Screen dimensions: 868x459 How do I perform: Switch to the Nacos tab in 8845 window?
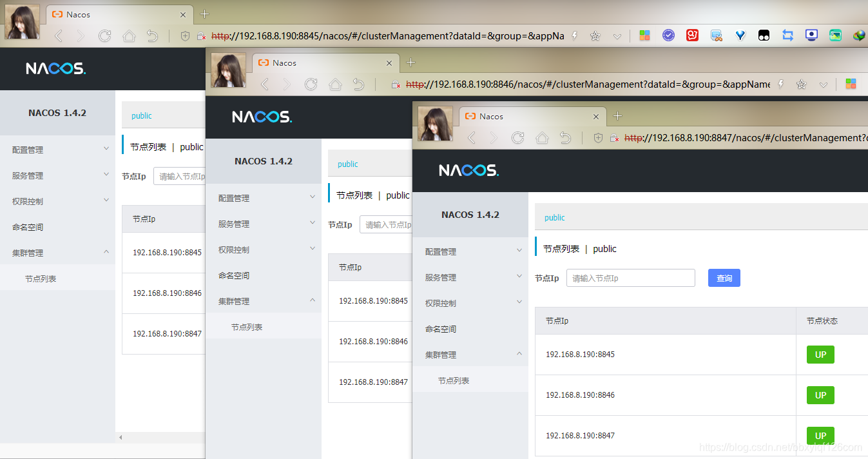pos(119,14)
